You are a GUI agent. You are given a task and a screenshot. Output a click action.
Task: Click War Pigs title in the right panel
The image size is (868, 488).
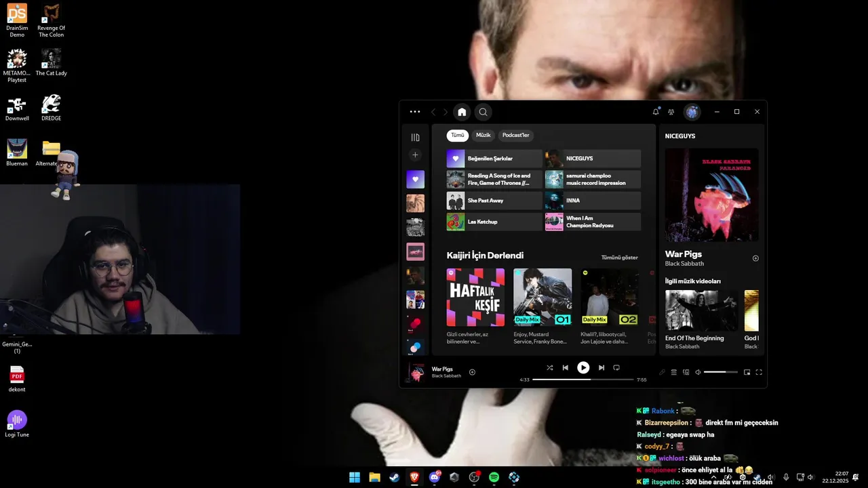coord(684,254)
